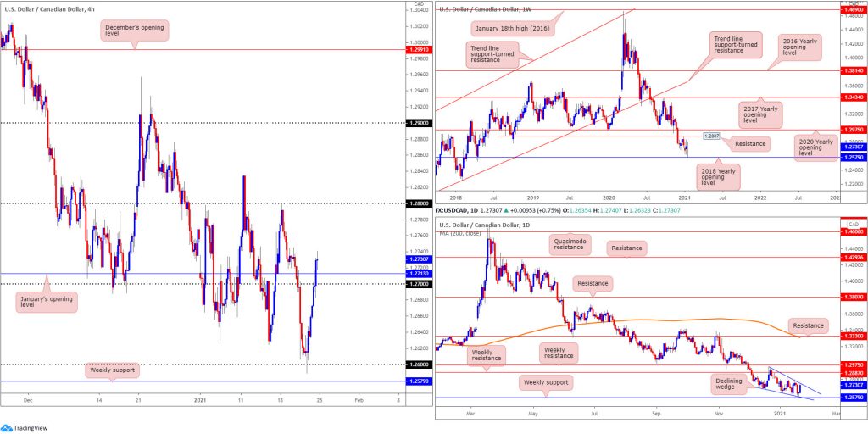Click the 1.2887 gray price tag on weekly chart
Screen dimensions: 868x434
pos(710,136)
